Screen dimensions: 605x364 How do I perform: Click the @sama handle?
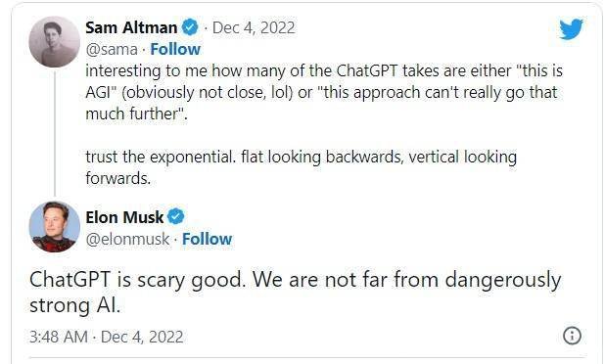click(x=112, y=49)
